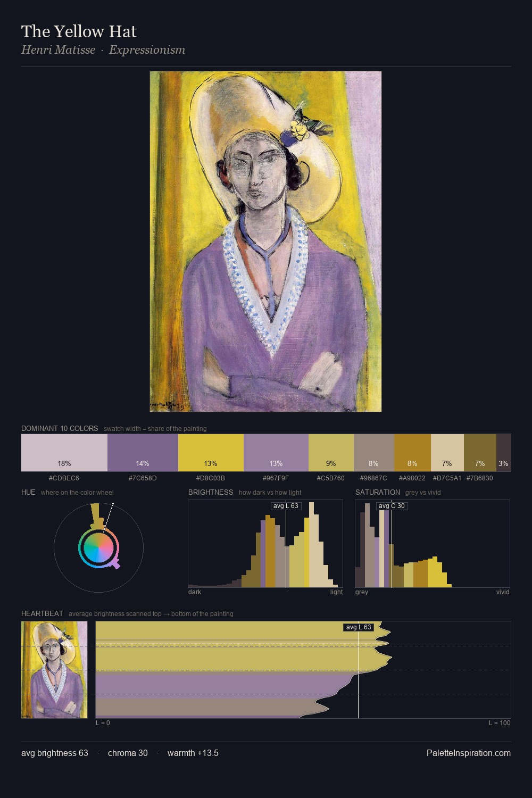Click 'Henri Matisse · Expressionism' subtitle

pyautogui.click(x=103, y=50)
